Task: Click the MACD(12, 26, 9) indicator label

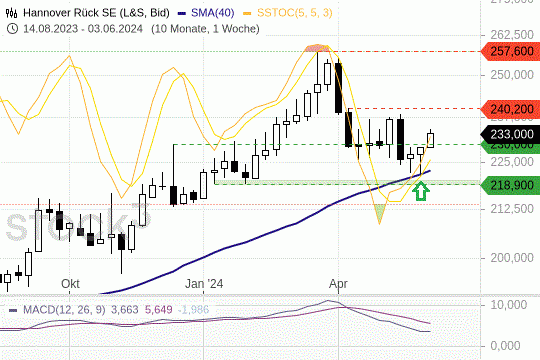Action: pos(64,310)
